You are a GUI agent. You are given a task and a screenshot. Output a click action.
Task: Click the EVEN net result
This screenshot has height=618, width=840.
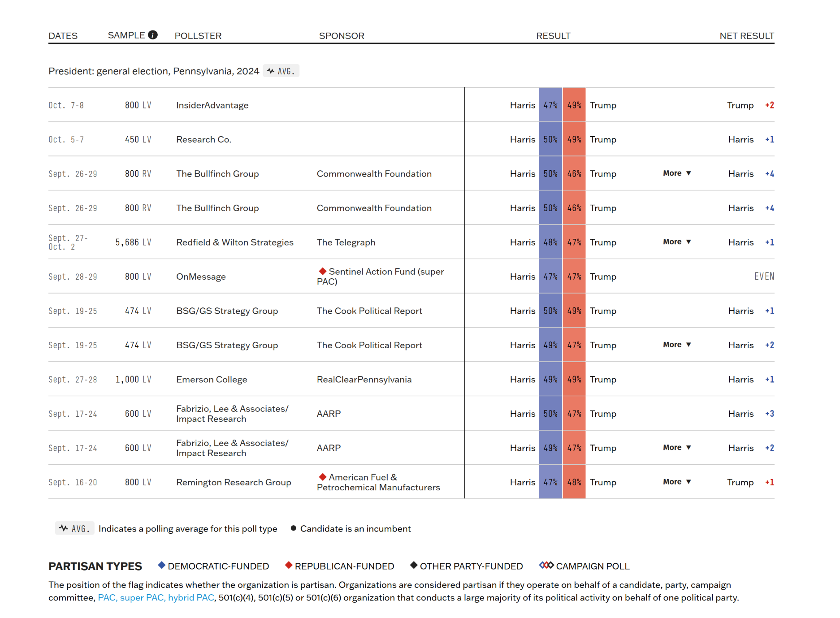[764, 277]
